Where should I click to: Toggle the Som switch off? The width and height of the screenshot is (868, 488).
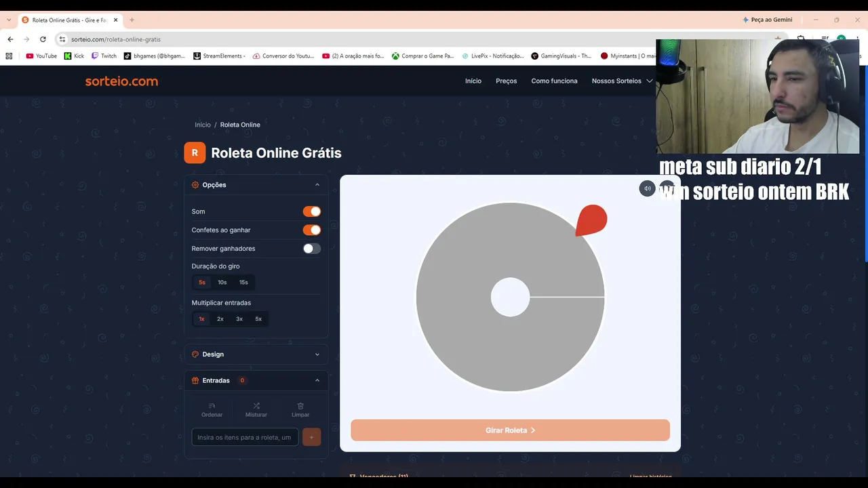tap(312, 211)
